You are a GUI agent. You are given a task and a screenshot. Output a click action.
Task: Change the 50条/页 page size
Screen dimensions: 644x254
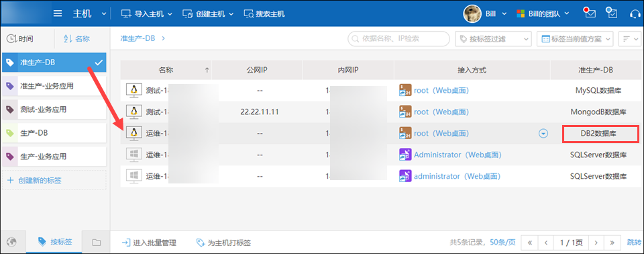pos(502,243)
